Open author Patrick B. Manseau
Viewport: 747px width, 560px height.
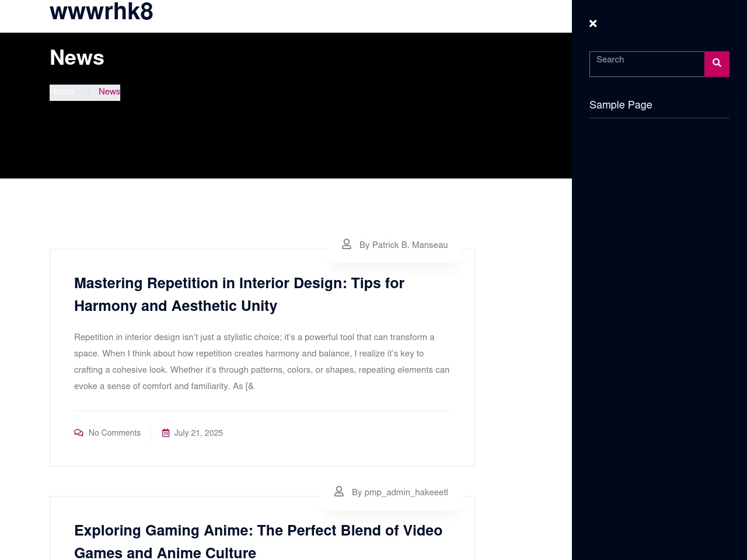point(403,245)
